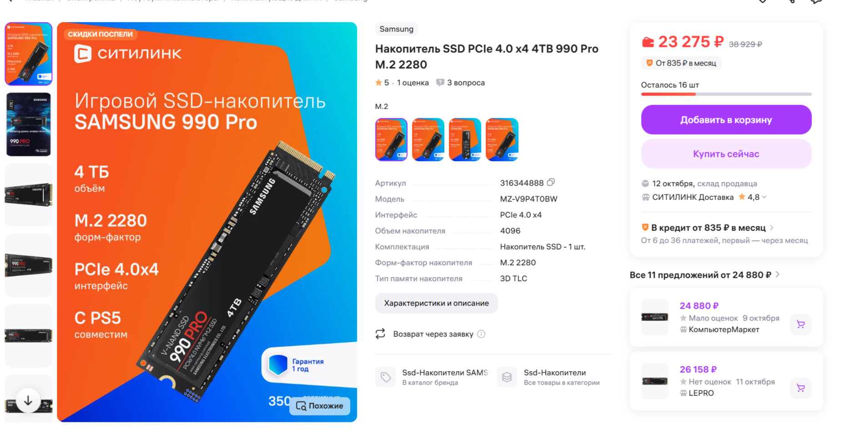The width and height of the screenshot is (868, 435).
Task: Open the Samsung brand catalog tag icon
Action: [386, 377]
